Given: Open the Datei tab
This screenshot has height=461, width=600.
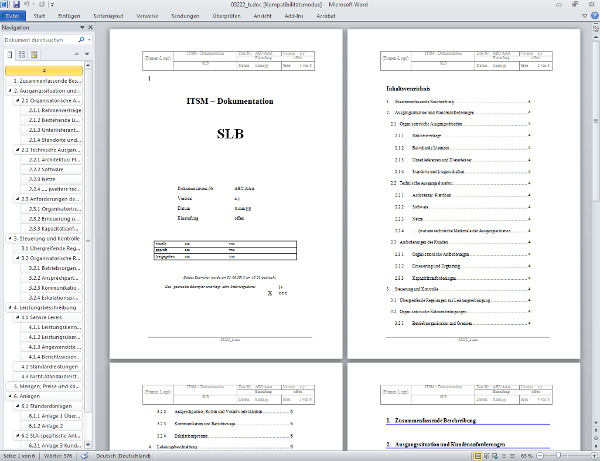Looking at the screenshot, I should click(x=11, y=17).
